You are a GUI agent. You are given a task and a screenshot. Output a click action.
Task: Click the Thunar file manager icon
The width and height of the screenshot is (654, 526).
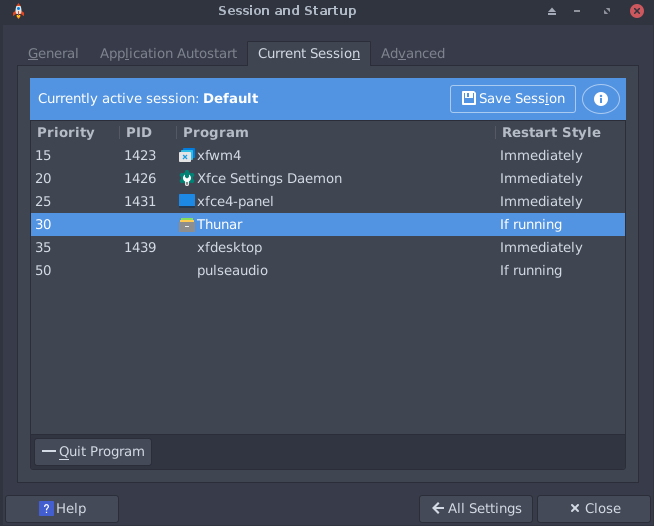186,225
